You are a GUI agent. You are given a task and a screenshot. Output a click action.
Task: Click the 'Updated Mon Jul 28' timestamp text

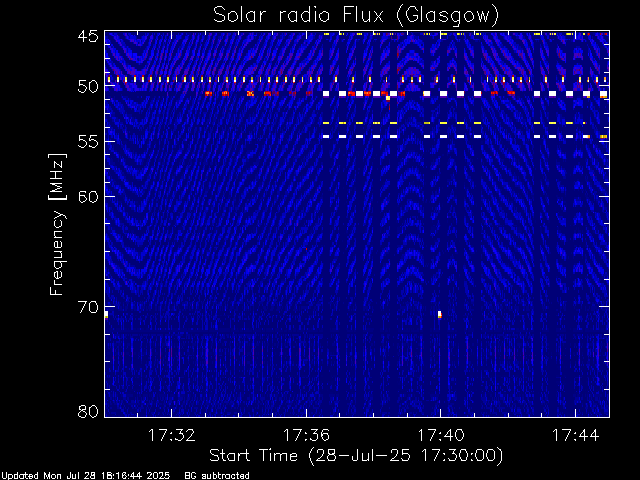(85, 476)
